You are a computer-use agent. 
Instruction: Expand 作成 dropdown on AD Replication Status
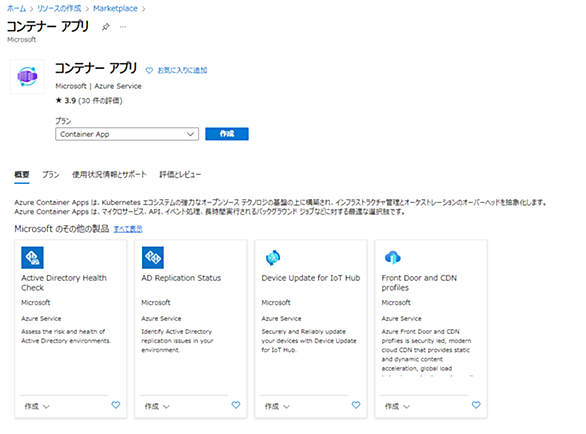(157, 406)
